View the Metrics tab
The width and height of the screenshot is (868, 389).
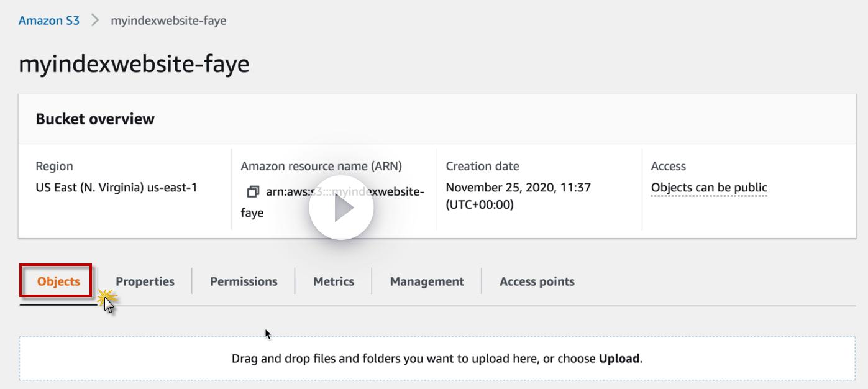[334, 281]
